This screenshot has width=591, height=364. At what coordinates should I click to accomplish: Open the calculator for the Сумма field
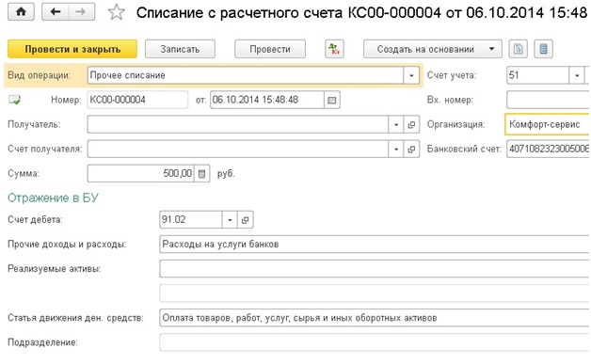tap(201, 174)
